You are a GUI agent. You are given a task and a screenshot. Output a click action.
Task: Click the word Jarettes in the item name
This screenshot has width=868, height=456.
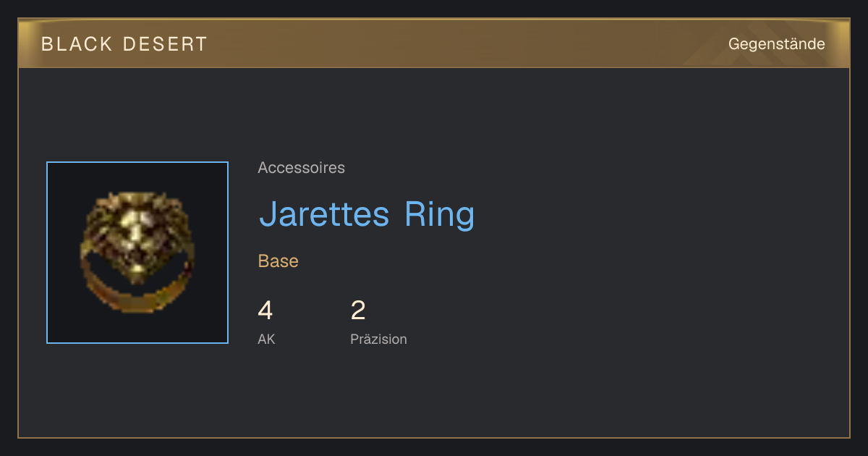pyautogui.click(x=325, y=214)
